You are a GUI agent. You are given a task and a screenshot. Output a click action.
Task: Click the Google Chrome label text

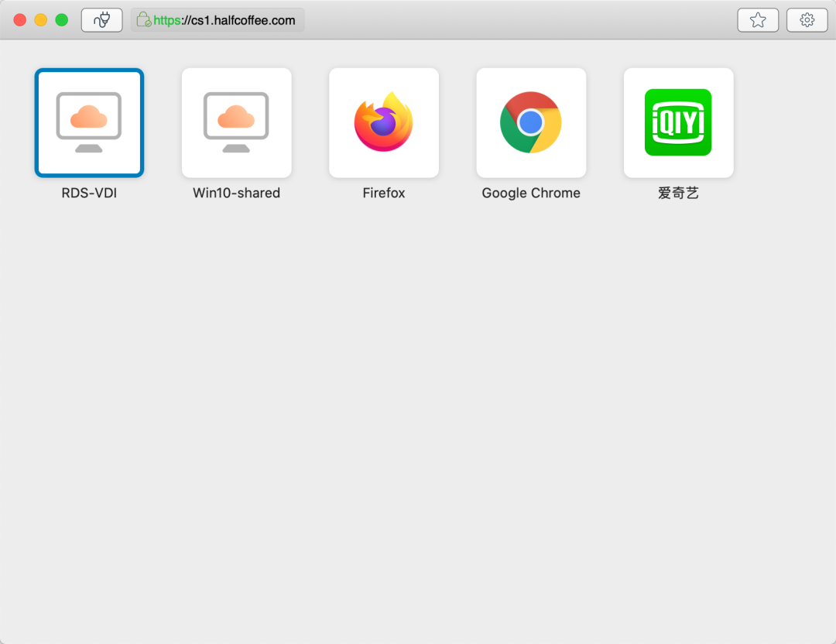(531, 193)
